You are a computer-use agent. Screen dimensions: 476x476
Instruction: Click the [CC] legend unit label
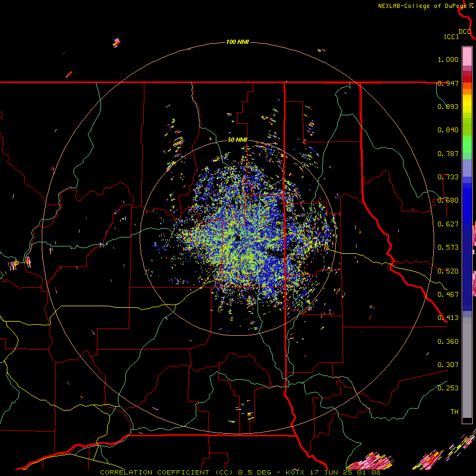coord(451,36)
